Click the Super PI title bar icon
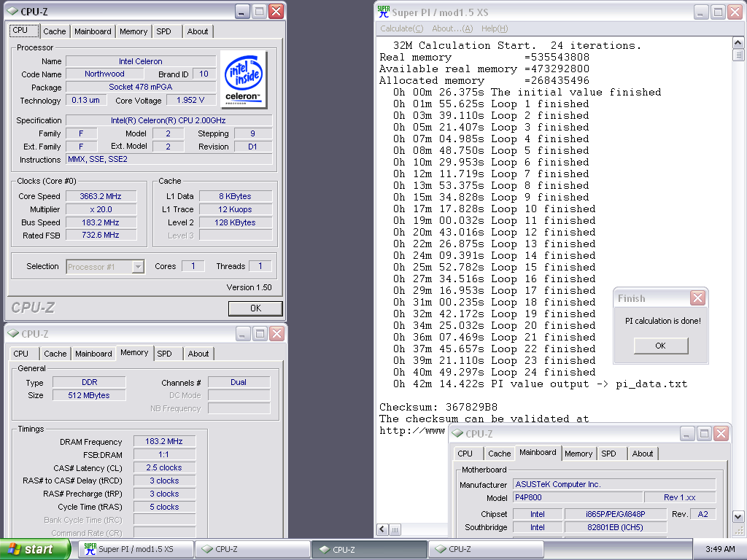The height and width of the screenshot is (560, 747). [x=383, y=12]
